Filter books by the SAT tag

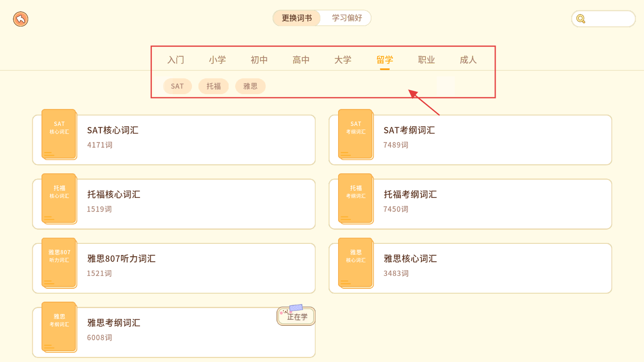click(177, 86)
